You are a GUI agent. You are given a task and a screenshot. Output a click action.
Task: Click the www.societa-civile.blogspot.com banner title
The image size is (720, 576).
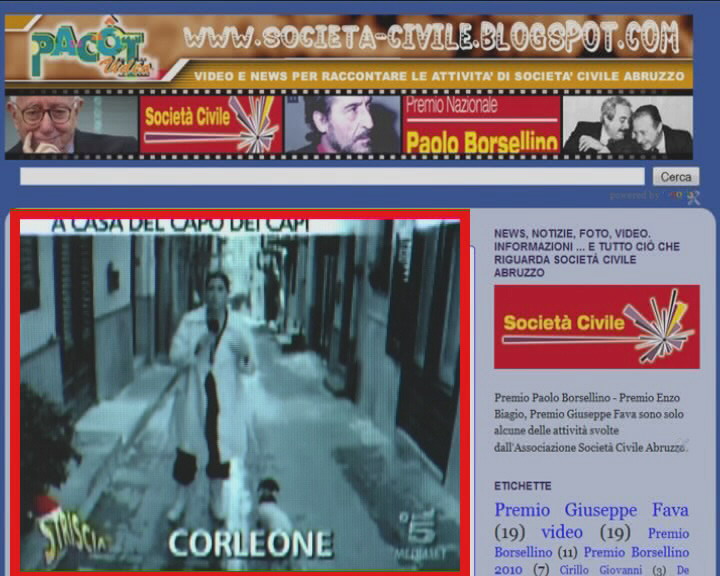pos(431,36)
